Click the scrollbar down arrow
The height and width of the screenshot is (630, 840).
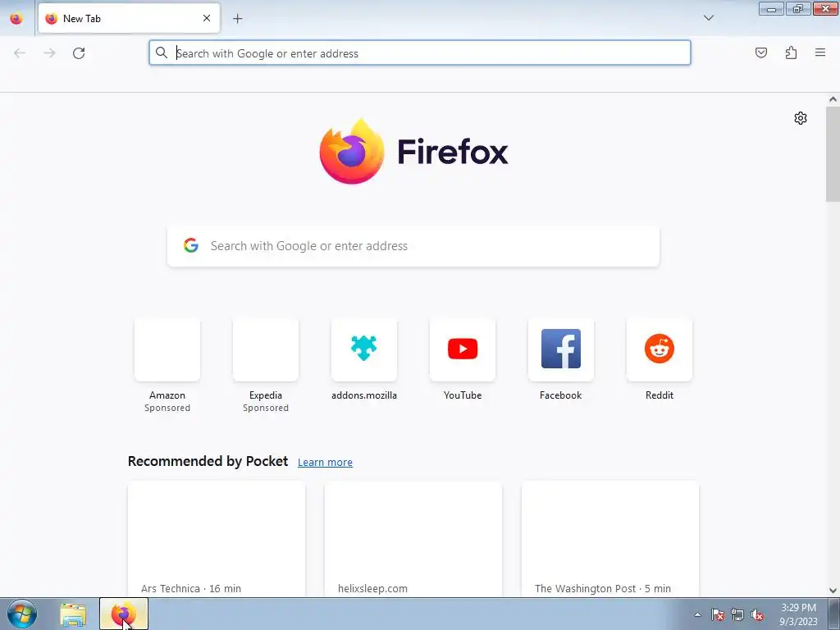[x=833, y=591]
